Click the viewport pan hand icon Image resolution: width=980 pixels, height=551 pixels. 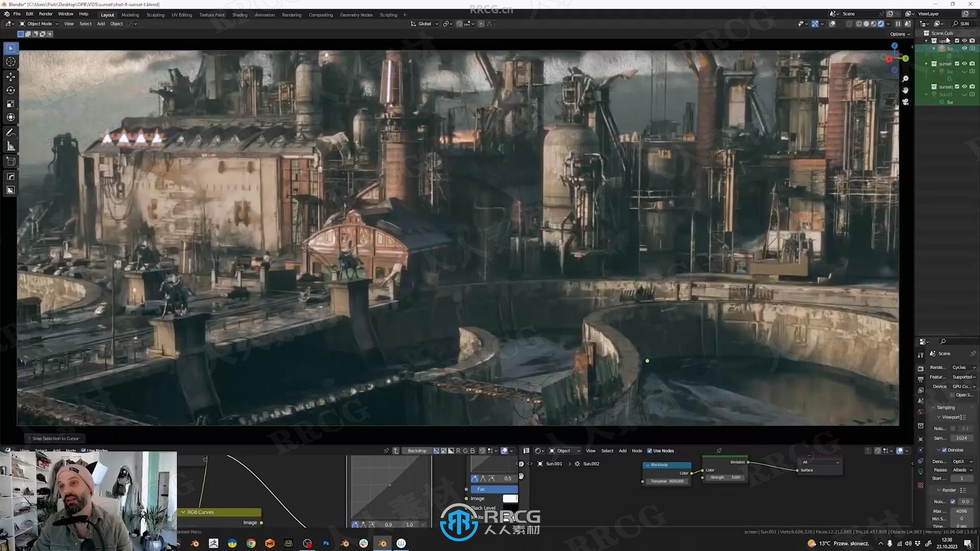905,90
